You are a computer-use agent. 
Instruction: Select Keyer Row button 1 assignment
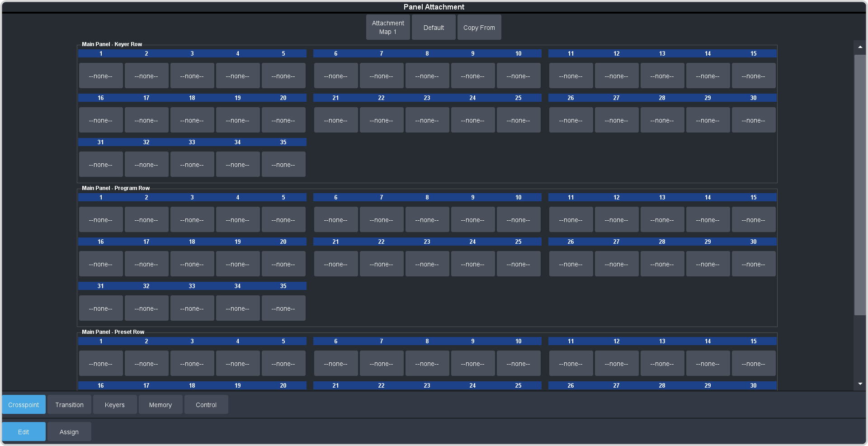(101, 76)
